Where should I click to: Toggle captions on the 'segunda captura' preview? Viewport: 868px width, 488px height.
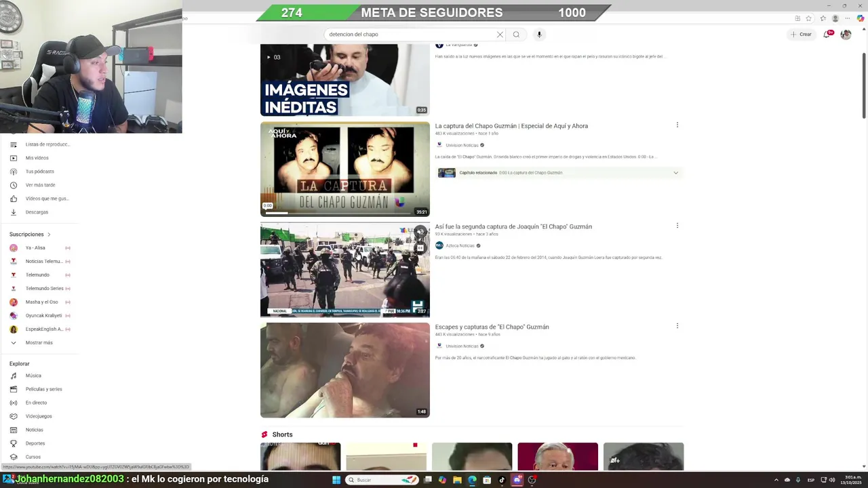[420, 248]
